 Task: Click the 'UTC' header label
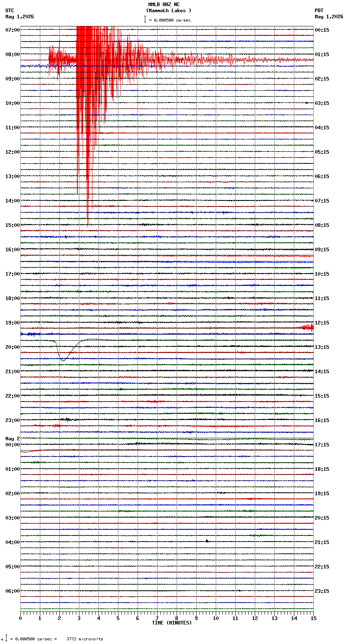(10, 11)
